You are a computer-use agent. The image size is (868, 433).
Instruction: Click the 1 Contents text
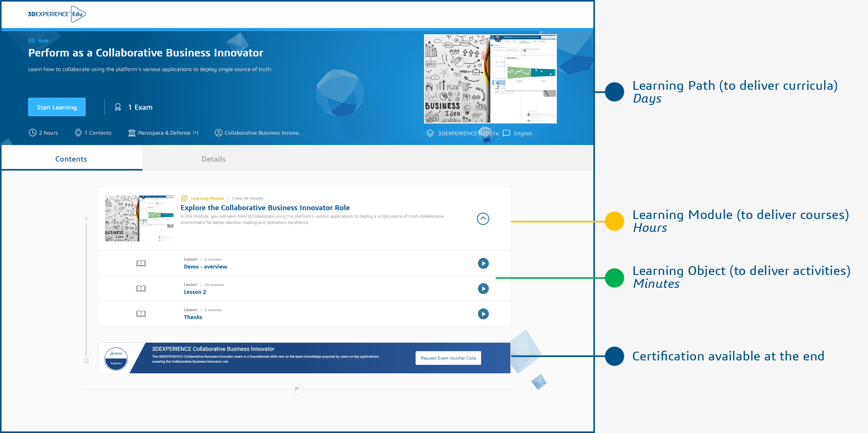pos(98,133)
